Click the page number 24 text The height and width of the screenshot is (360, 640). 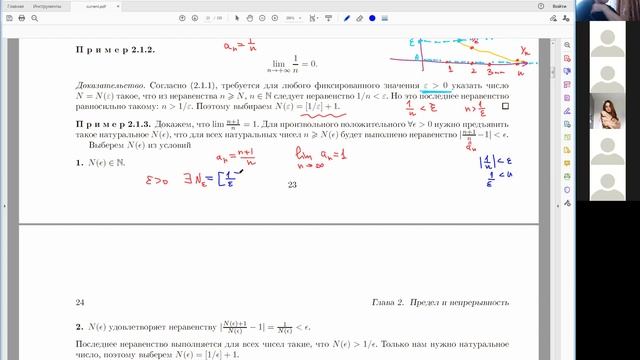point(80,302)
